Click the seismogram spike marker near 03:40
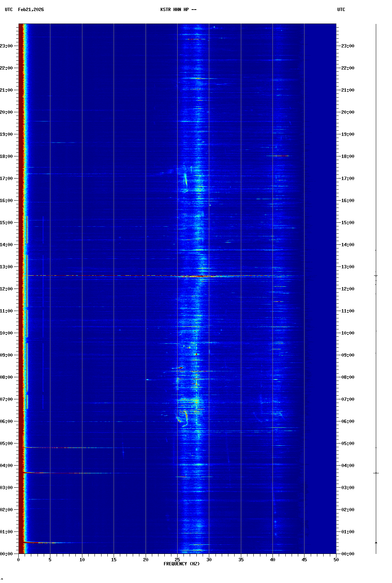 [376, 473]
